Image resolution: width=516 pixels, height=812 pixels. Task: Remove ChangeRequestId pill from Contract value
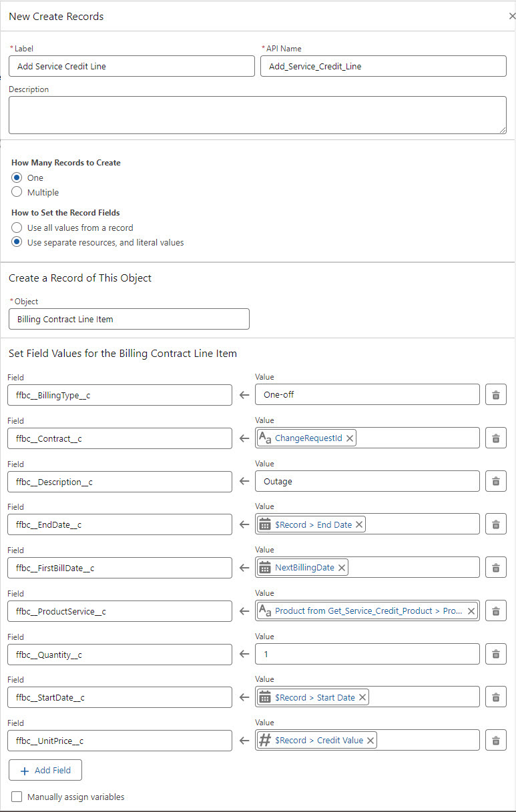click(x=350, y=438)
